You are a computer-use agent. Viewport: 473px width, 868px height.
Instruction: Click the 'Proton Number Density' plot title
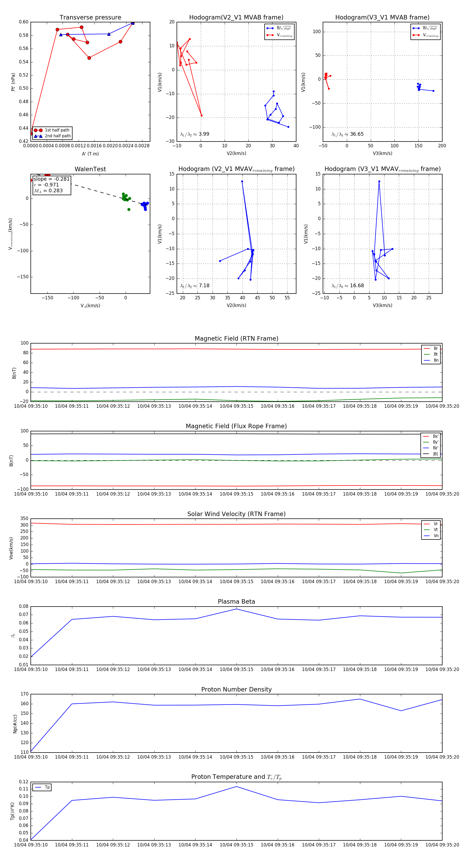(x=236, y=689)
